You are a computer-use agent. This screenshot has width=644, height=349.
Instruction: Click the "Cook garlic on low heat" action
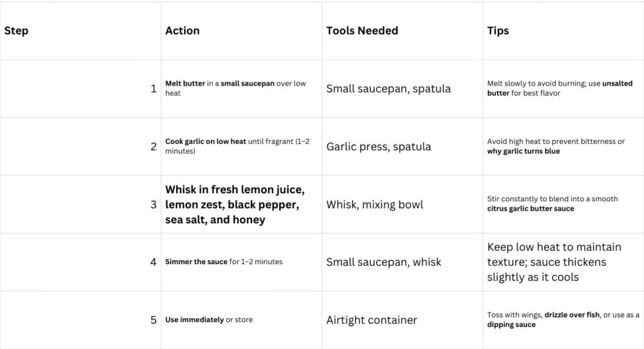[x=206, y=141]
